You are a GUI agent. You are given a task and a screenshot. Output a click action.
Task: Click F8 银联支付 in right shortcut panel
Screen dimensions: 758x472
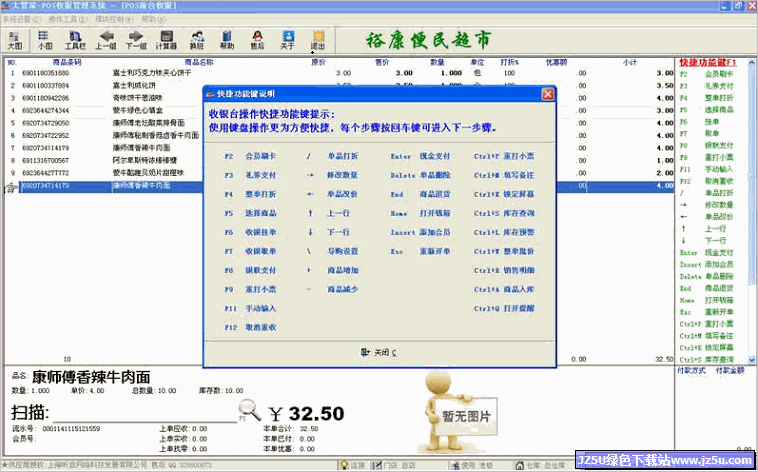[x=707, y=146]
